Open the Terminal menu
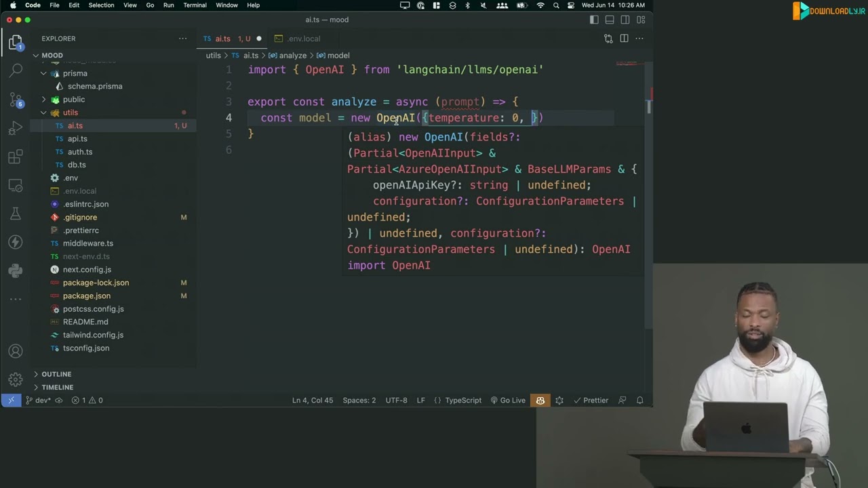 click(195, 5)
